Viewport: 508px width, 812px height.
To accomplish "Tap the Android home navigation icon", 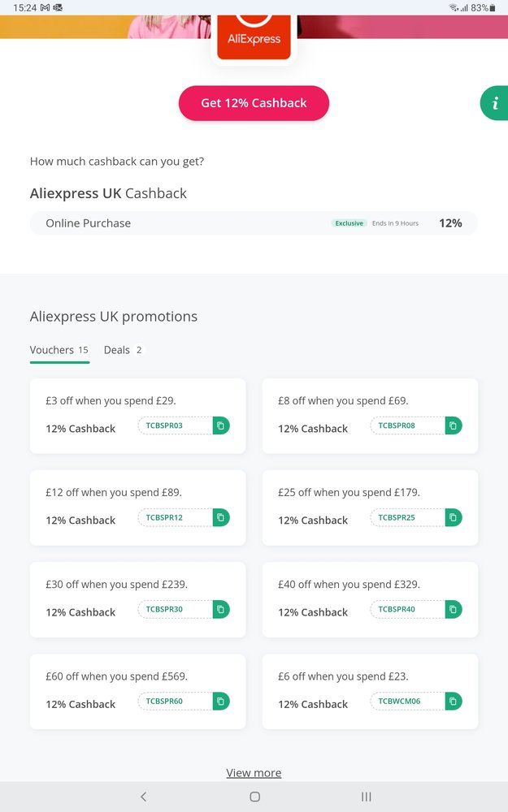I will click(x=254, y=797).
